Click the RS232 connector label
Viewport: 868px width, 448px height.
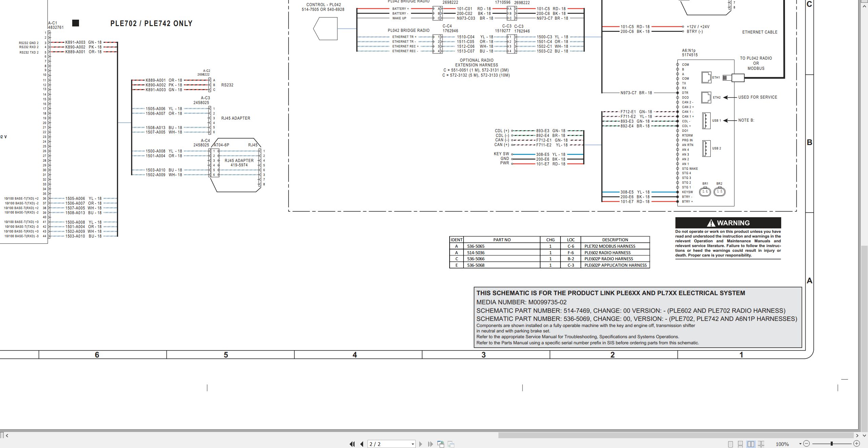click(x=227, y=85)
